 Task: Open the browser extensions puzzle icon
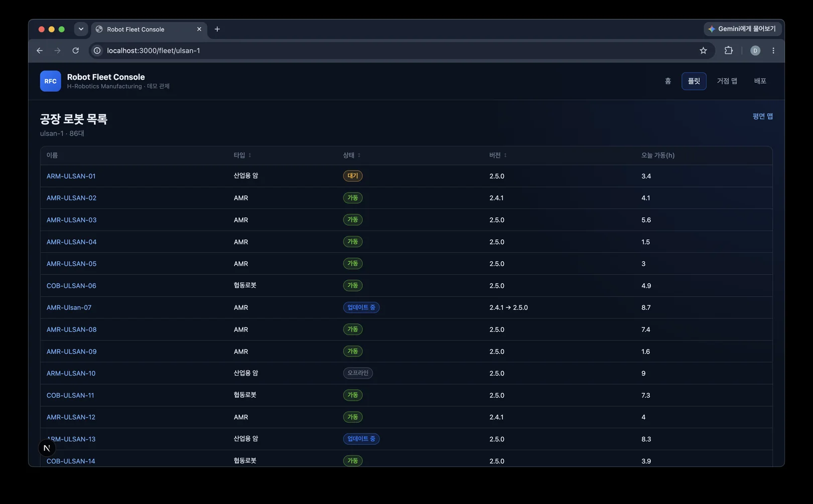pyautogui.click(x=729, y=51)
